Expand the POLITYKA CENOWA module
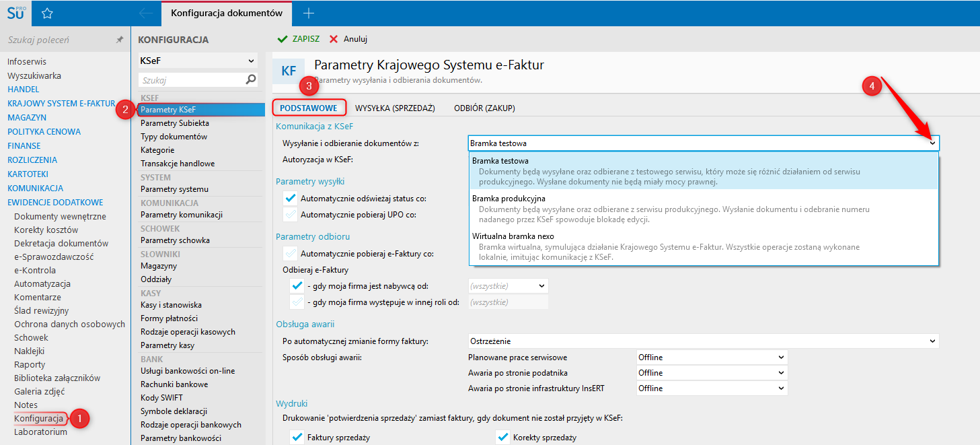Image resolution: width=980 pixels, height=445 pixels. click(x=44, y=132)
